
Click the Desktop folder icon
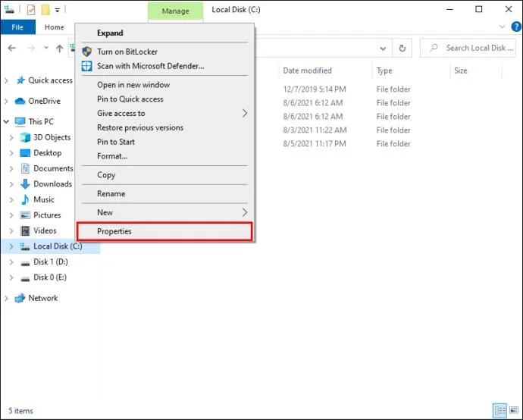[25, 153]
